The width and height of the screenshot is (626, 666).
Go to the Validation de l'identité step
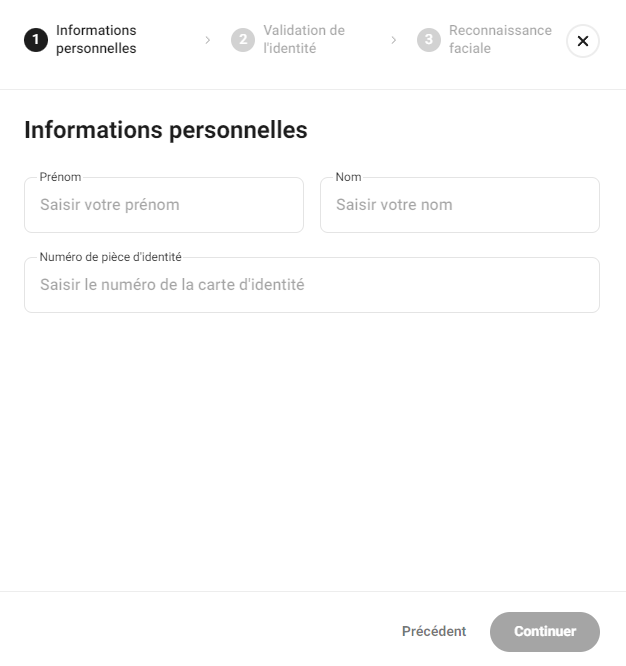(x=304, y=39)
